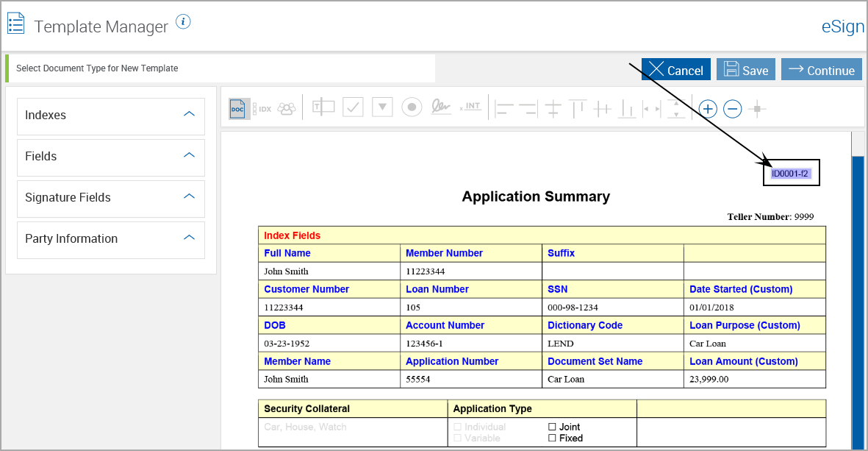Screen dimensions: 868x451
Task: Open the Indexes section header
Action: coord(111,116)
